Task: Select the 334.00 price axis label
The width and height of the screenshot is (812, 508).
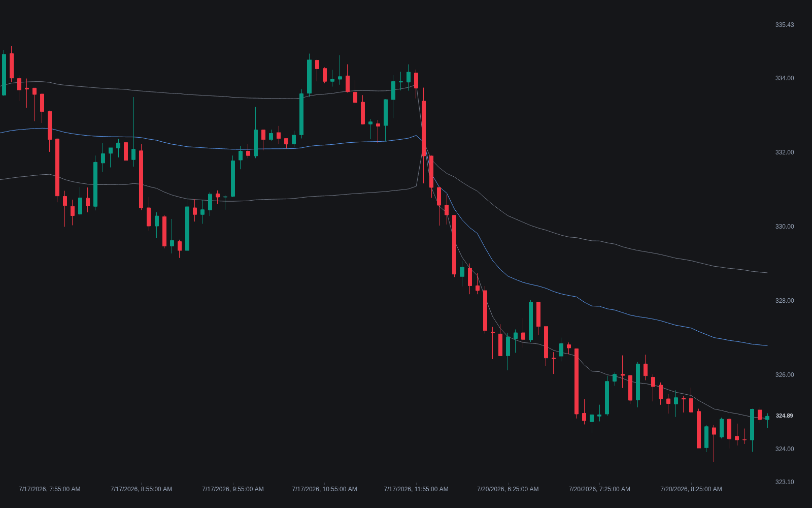Action: pos(785,78)
